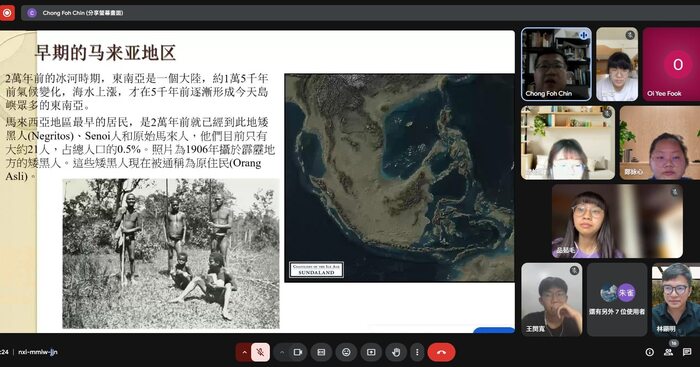Screen dimensions: 700x367
Task: Click the present now screen-share icon
Action: pyautogui.click(x=371, y=352)
